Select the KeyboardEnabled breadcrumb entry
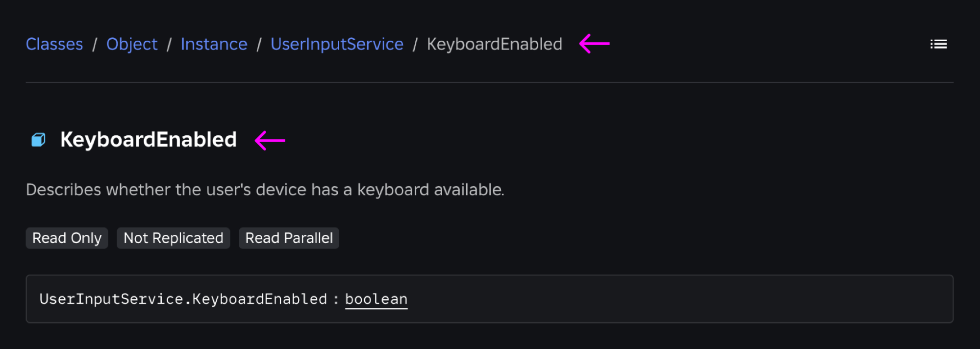The width and height of the screenshot is (980, 349). point(494,44)
